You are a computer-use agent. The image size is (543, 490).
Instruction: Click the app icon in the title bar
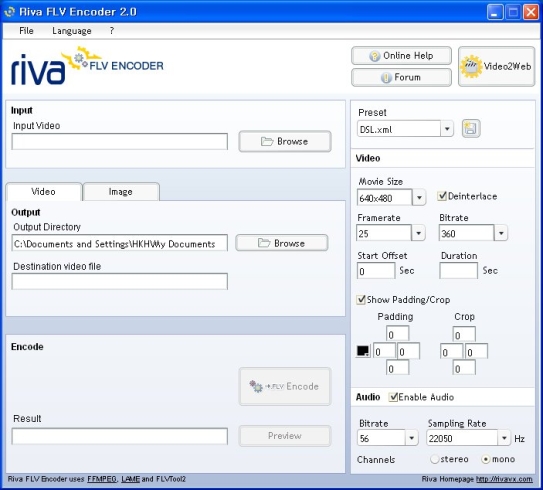coord(10,12)
